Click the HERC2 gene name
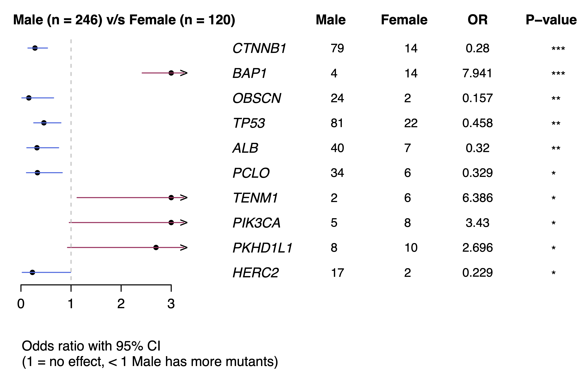588x392 pixels. tap(255, 272)
